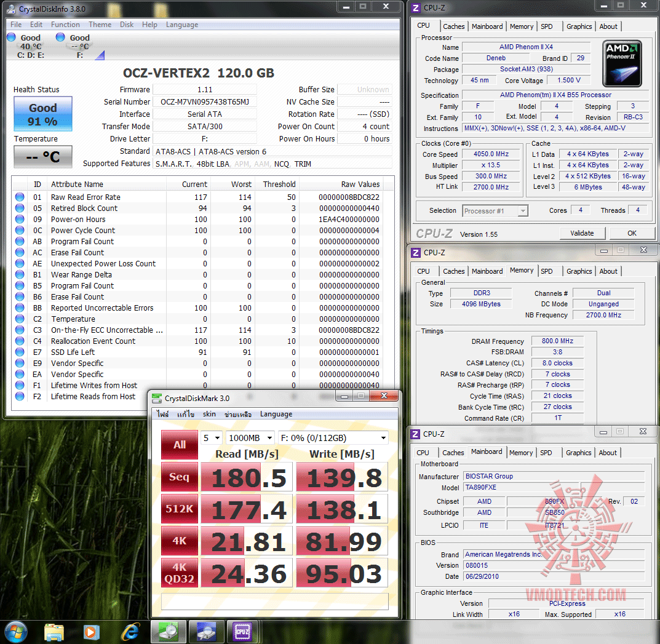Run the 4K QD32 benchmark test
Screen dimensions: 660x644
179,573
